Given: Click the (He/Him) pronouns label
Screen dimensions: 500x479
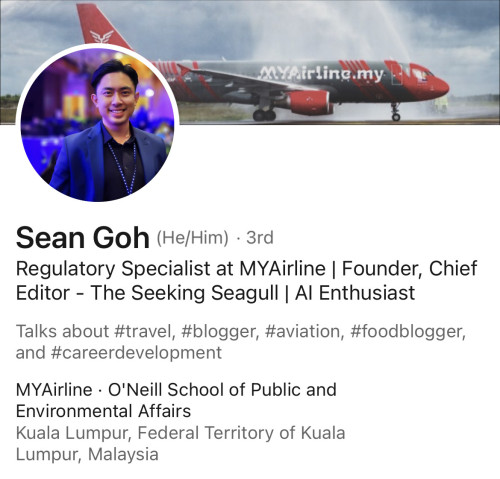Looking at the screenshot, I should tap(192, 238).
